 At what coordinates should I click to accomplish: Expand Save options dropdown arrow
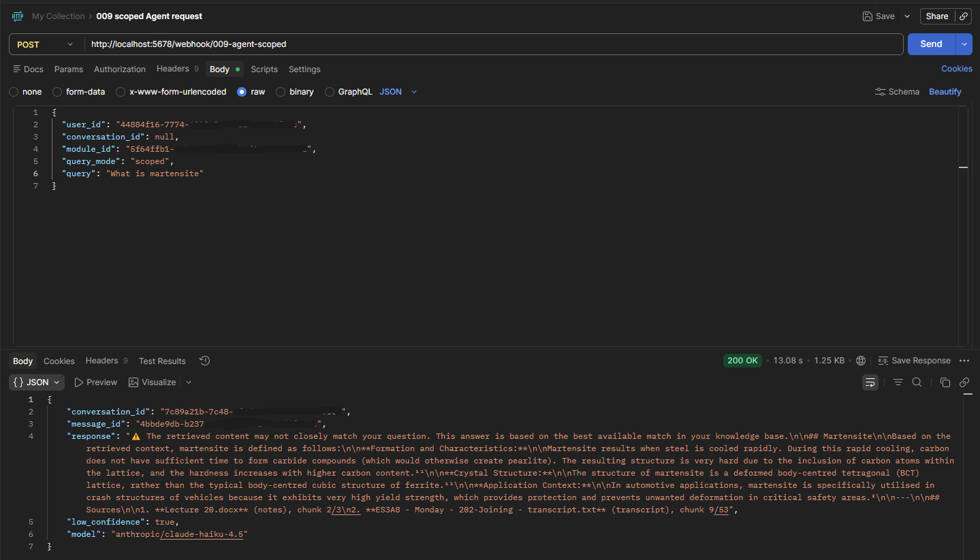click(x=906, y=16)
